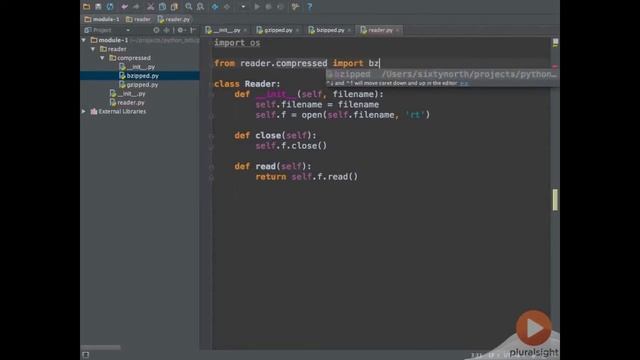Click the Copy toolbar icon
Image resolution: width=640 pixels, height=360 pixels.
click(162, 7)
